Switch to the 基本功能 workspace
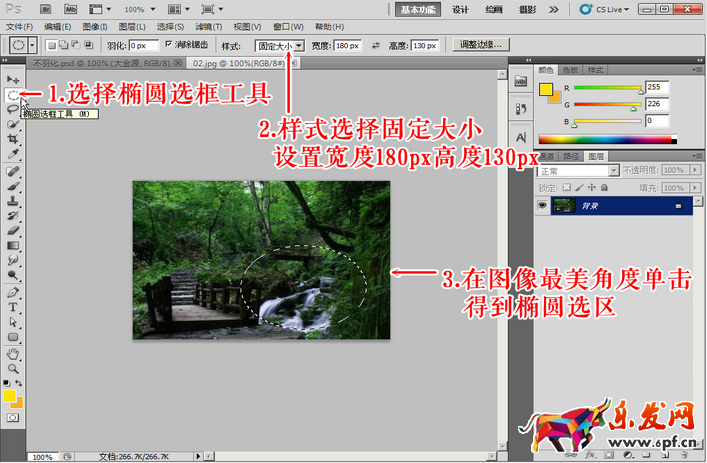 (x=418, y=9)
